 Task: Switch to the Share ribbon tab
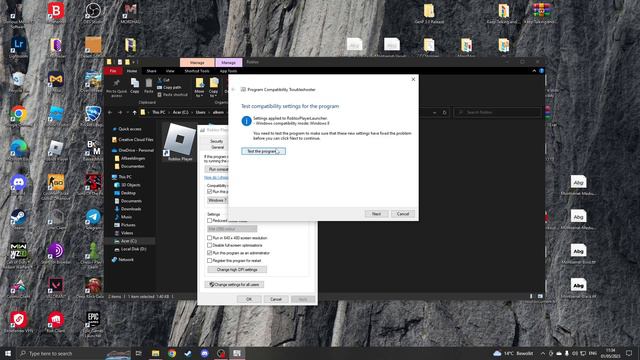[151, 71]
